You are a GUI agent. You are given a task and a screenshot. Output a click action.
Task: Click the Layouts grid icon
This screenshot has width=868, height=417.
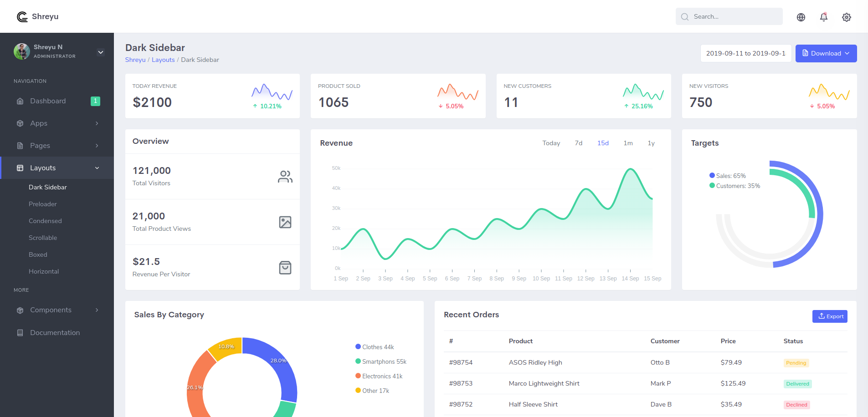pyautogui.click(x=20, y=168)
